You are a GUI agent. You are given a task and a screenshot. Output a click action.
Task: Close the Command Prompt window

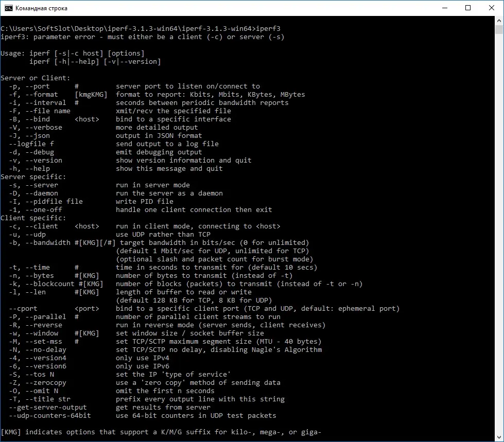coord(492,8)
